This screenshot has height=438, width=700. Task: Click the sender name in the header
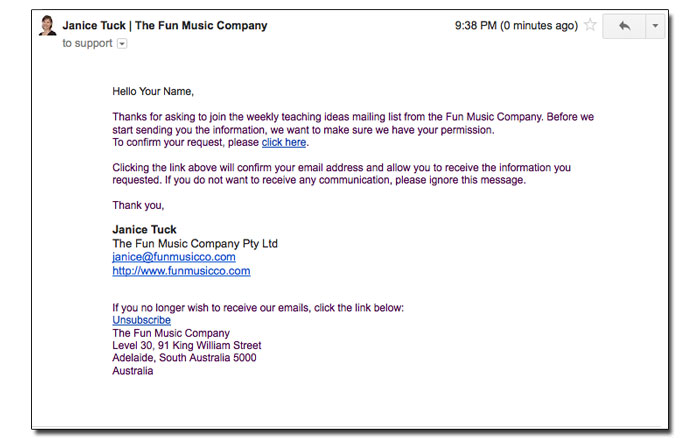coord(164,25)
